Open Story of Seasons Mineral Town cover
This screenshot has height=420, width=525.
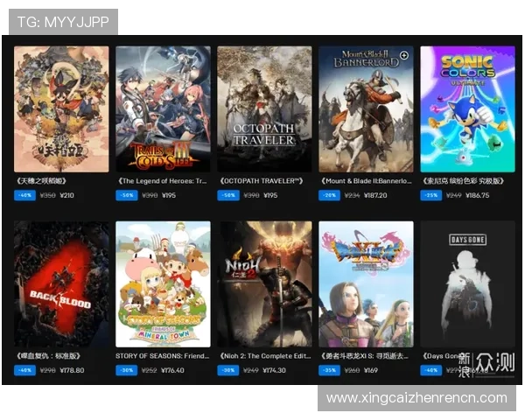[163, 284]
